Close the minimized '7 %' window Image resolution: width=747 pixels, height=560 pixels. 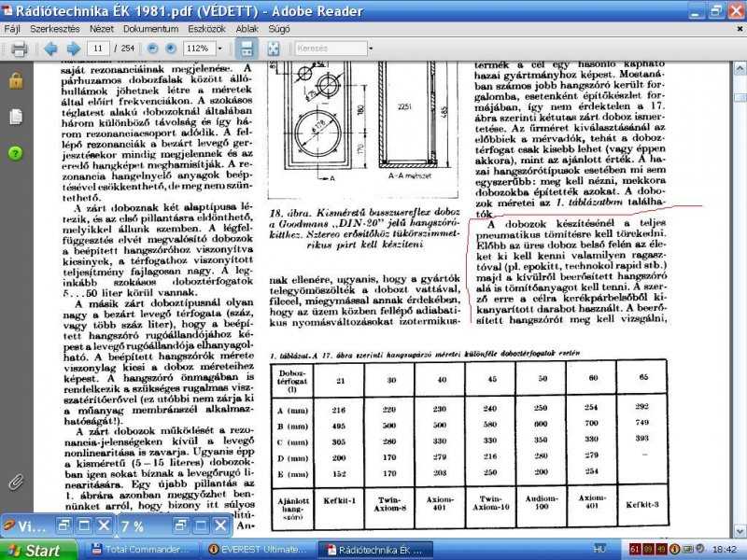220,525
